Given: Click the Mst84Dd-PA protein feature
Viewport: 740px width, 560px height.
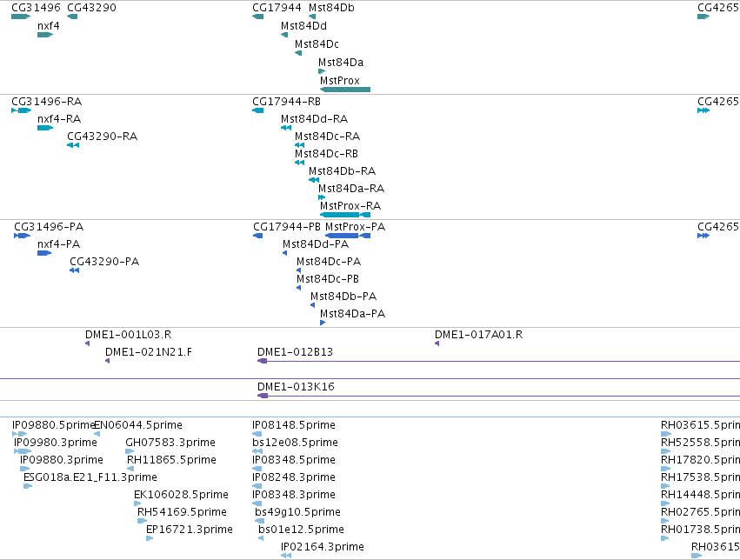Looking at the screenshot, I should tap(284, 253).
